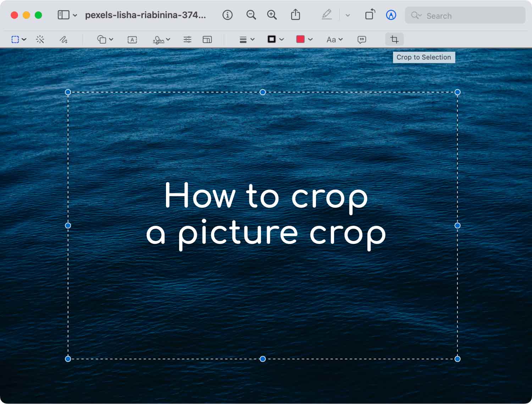
Task: Show the image info inspector
Action: coord(227,15)
